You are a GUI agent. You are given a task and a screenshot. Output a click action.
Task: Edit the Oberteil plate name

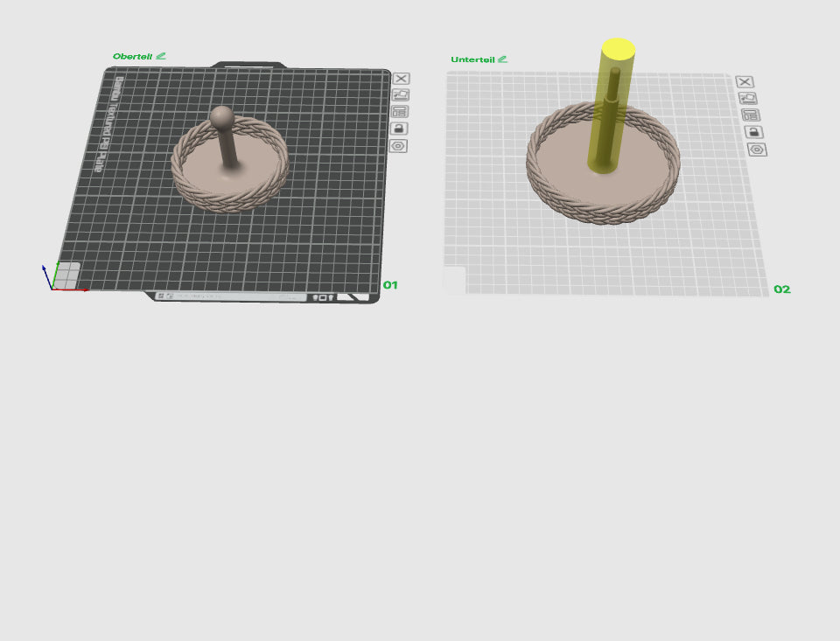click(x=161, y=56)
